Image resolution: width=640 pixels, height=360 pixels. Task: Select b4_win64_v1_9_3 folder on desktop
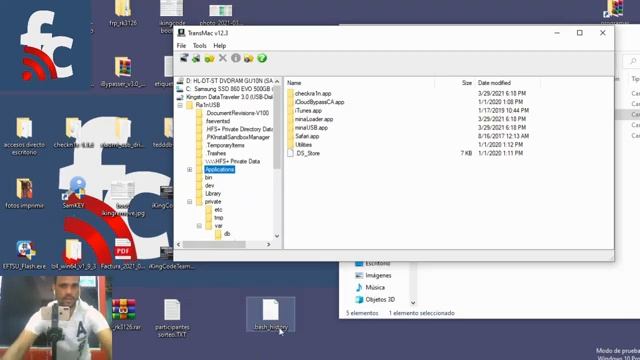tap(73, 254)
